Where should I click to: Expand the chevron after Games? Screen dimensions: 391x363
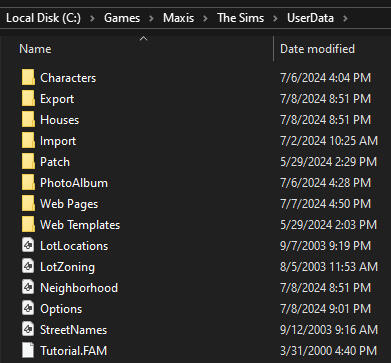click(151, 18)
